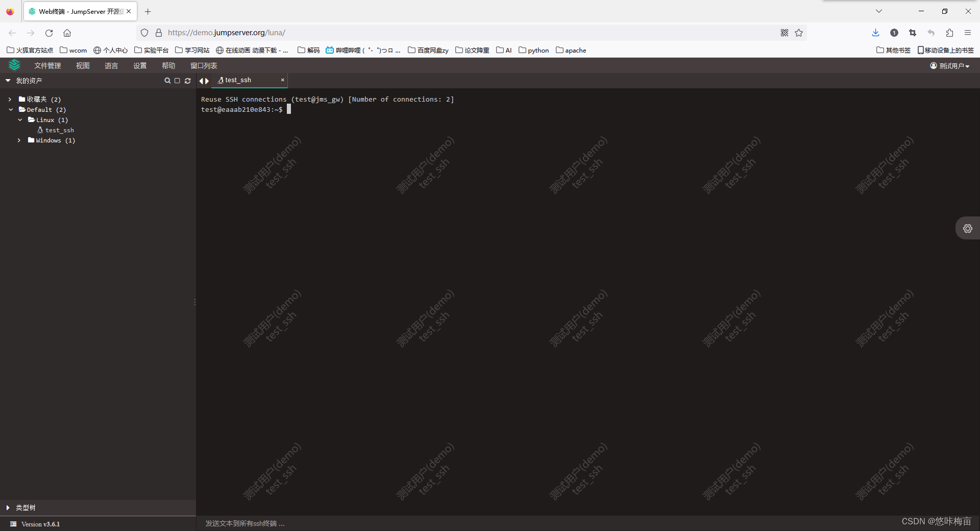Focus the terminal prompt line
Image resolution: width=980 pixels, height=531 pixels.
(246, 109)
